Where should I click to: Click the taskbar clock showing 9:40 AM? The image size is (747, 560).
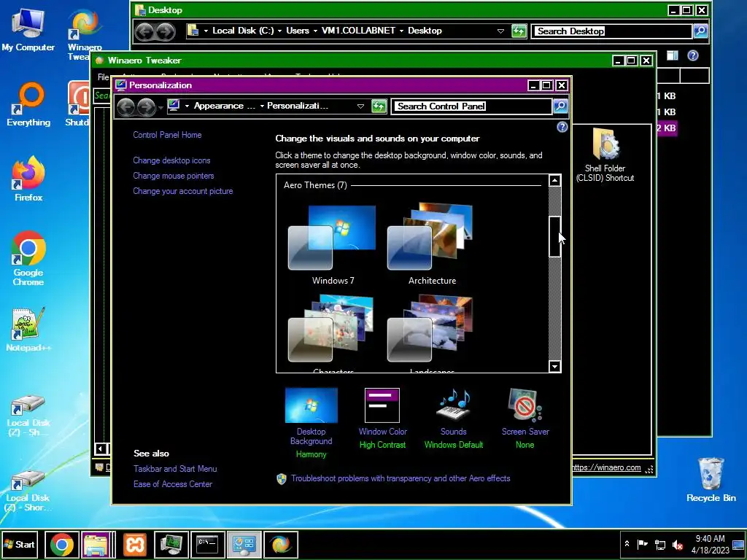pyautogui.click(x=711, y=544)
